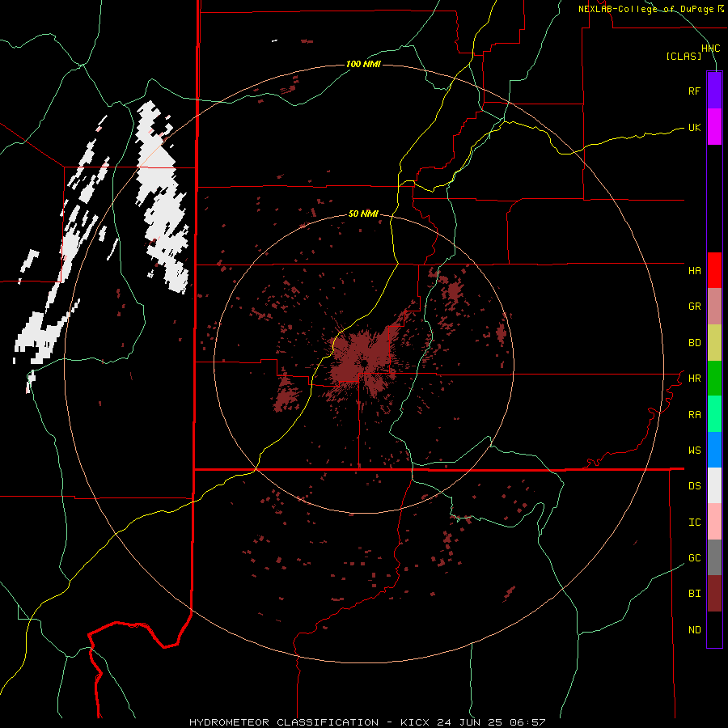
Task: Click the radar site center point
Action: [365, 363]
